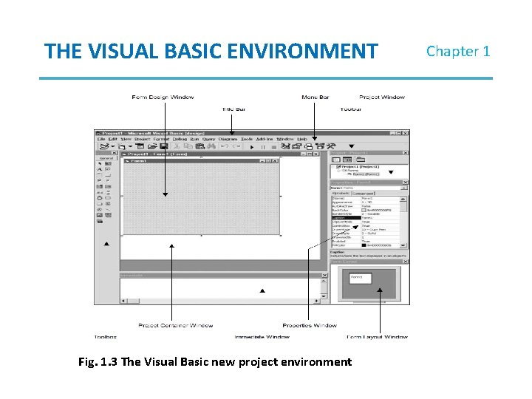Image resolution: width=532 pixels, height=399 pixels.
Task: Click View Object in the Project window
Action: tap(347, 160)
